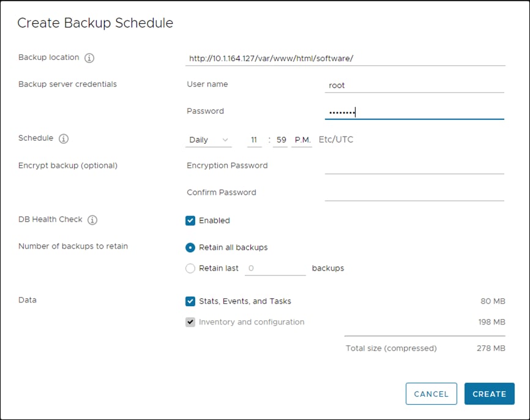Click the CANCEL button

(431, 394)
